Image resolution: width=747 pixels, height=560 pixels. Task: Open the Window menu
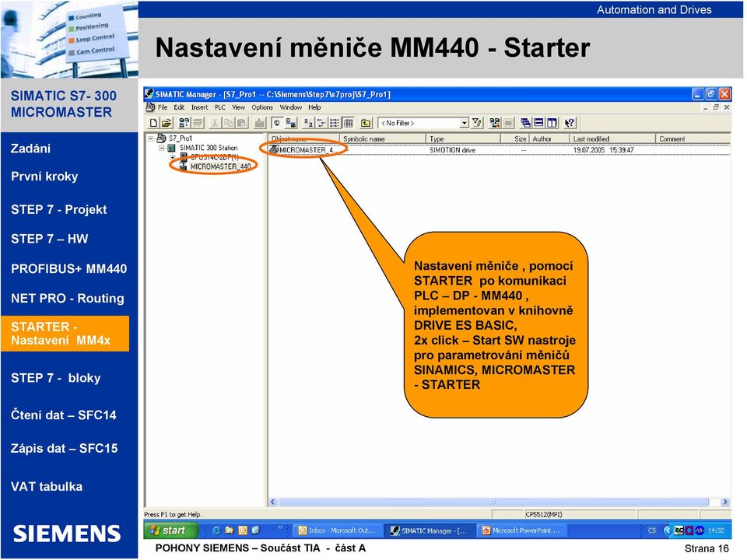290,107
